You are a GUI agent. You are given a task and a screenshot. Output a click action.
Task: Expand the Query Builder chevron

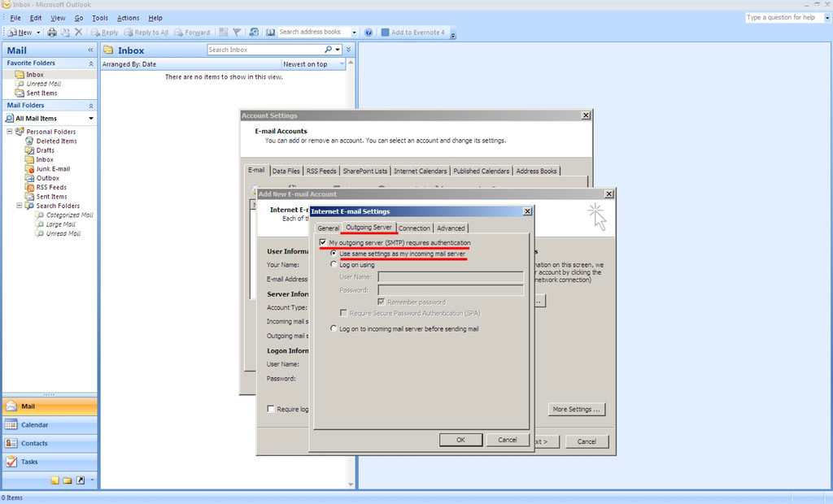click(x=348, y=50)
